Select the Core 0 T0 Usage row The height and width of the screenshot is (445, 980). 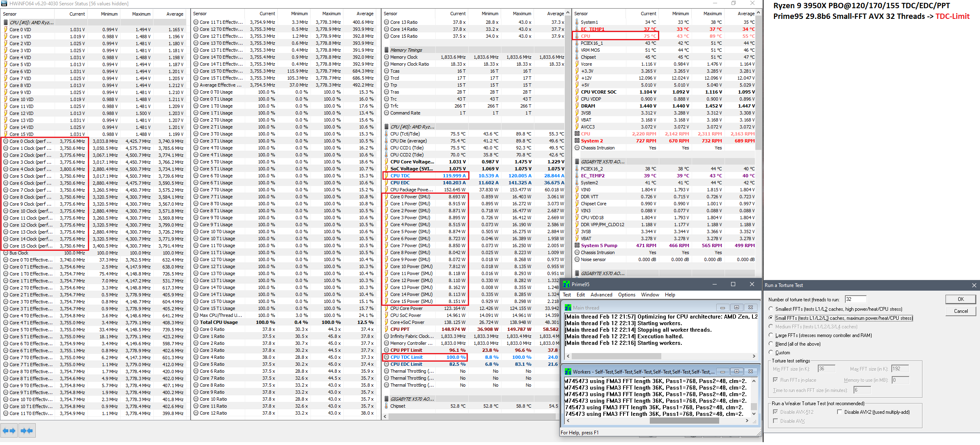284,92
